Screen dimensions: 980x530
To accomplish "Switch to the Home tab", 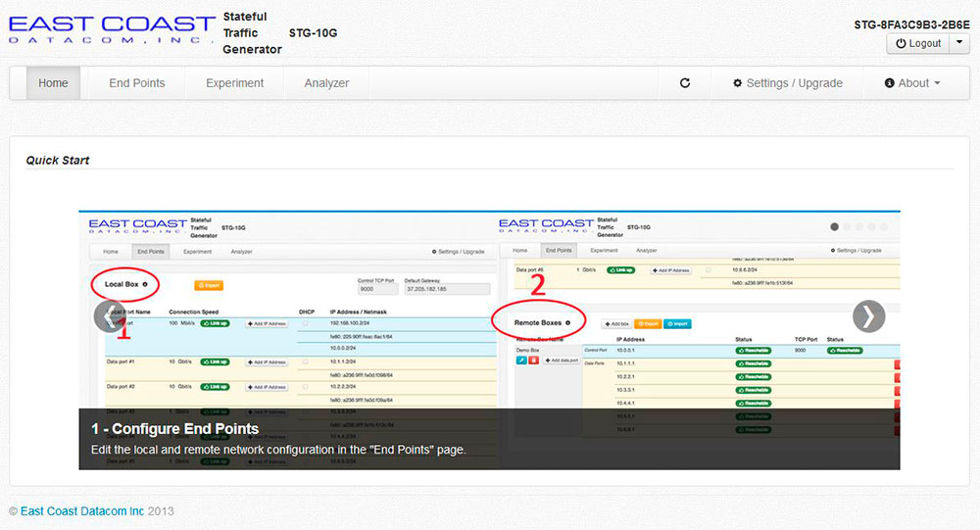I will click(x=53, y=83).
